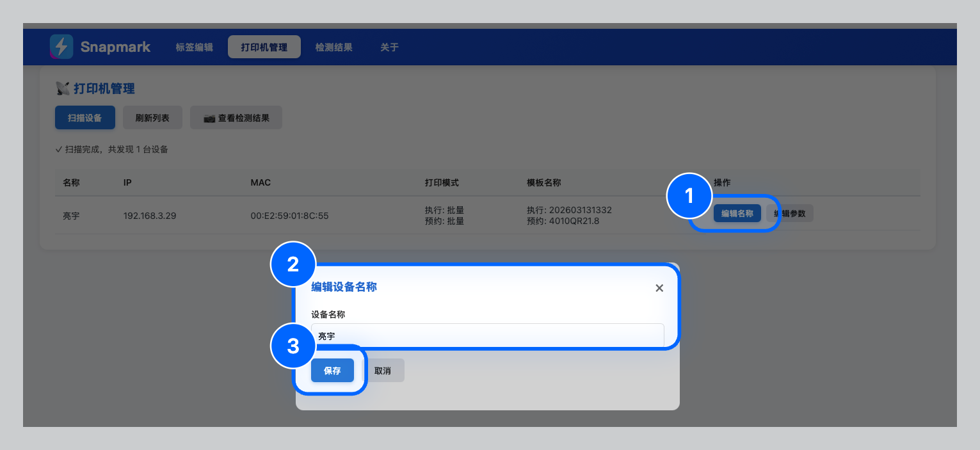Image resolution: width=980 pixels, height=450 pixels.
Task: Cancel editing with the 取消 button
Action: [384, 370]
